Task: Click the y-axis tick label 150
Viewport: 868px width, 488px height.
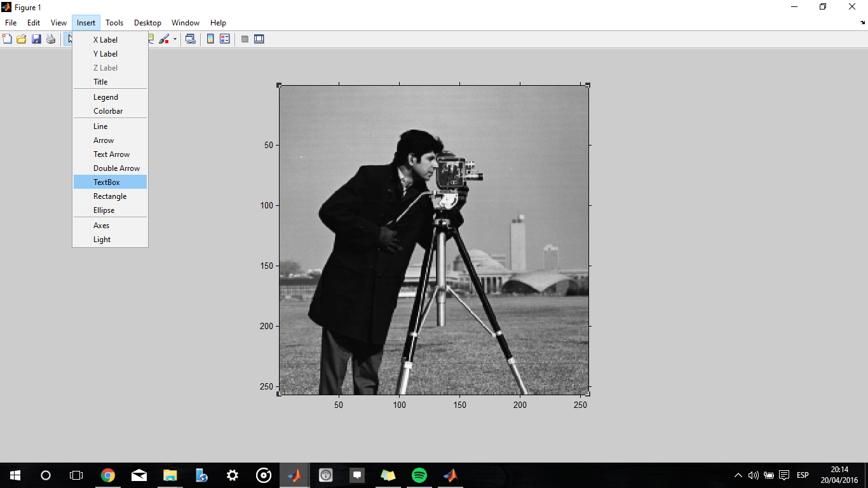Action: pos(266,266)
